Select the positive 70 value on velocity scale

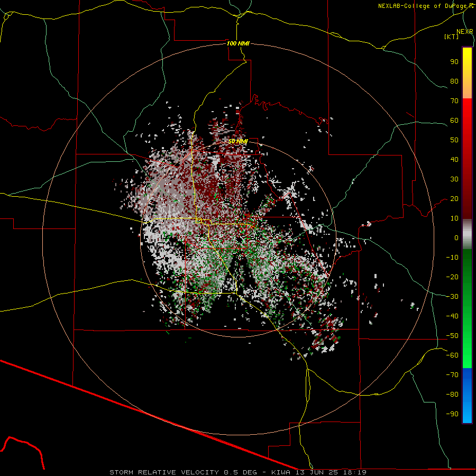point(454,101)
